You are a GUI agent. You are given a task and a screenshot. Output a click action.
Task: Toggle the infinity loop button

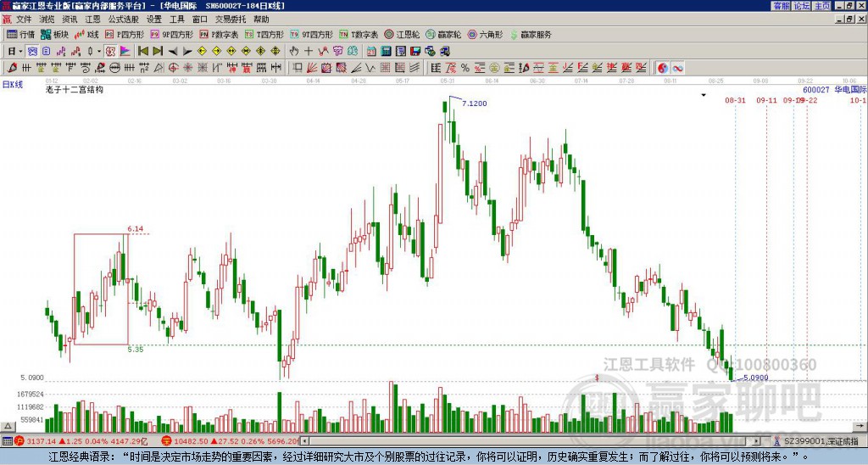tap(677, 68)
